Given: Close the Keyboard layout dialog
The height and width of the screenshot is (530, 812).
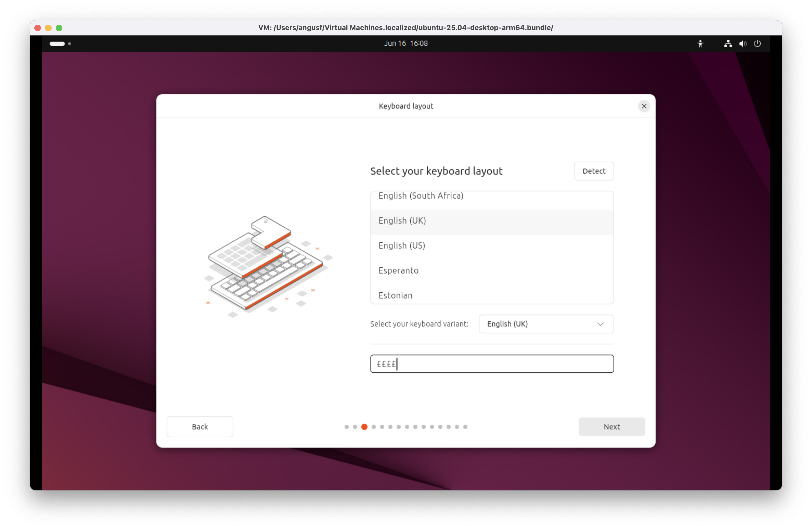Looking at the screenshot, I should pos(644,106).
